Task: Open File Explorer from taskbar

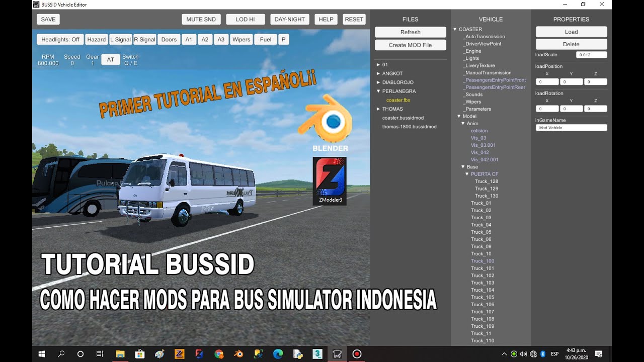Action: click(x=120, y=354)
